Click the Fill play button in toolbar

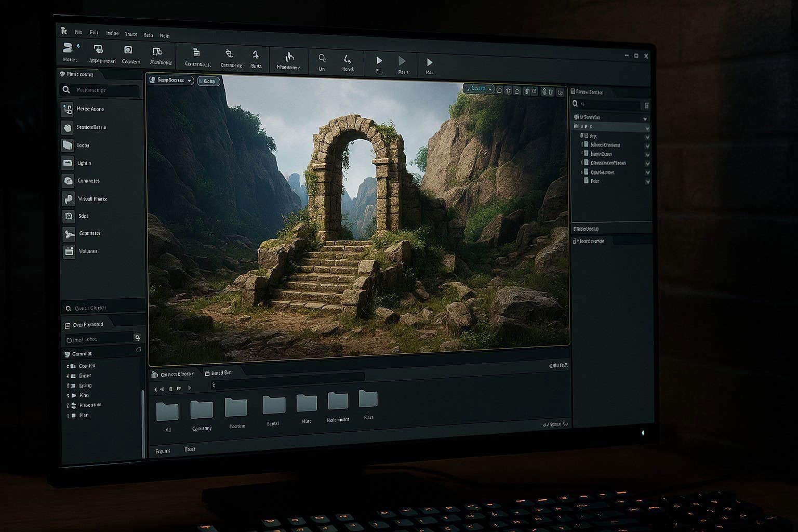[x=379, y=61]
